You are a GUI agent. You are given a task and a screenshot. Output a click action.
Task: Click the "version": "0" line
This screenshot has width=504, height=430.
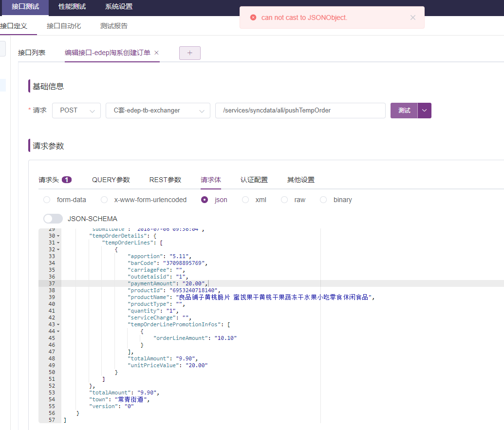(111, 406)
